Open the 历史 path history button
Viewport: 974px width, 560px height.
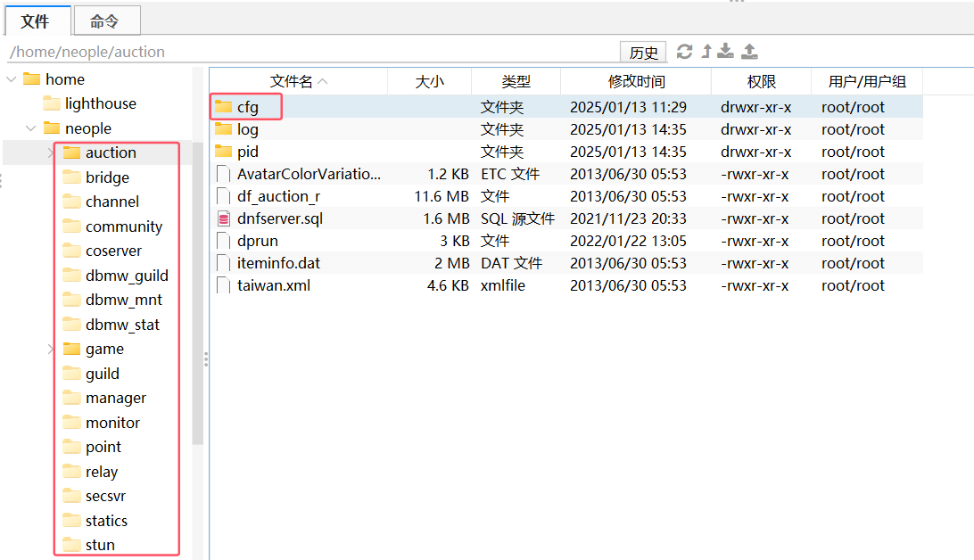click(643, 53)
